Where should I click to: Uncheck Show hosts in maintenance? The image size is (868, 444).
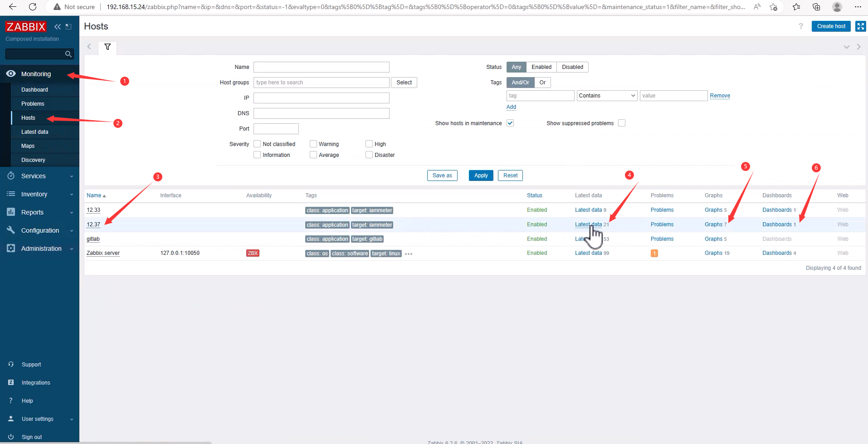tap(510, 123)
